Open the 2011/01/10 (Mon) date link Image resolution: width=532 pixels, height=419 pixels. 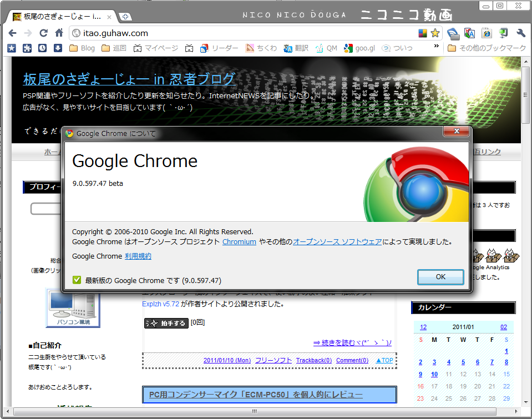coord(227,360)
